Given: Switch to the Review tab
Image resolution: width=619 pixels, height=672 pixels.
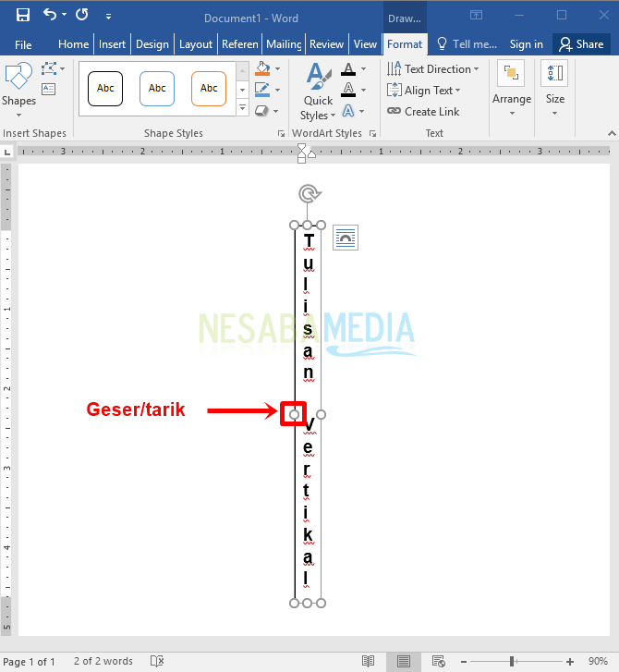Looking at the screenshot, I should click(x=326, y=44).
